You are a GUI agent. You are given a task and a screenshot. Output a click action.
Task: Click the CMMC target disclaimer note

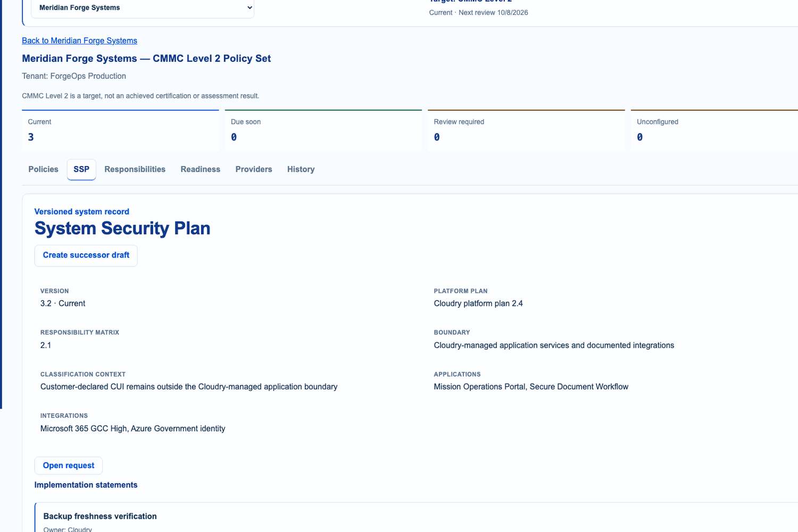(140, 96)
